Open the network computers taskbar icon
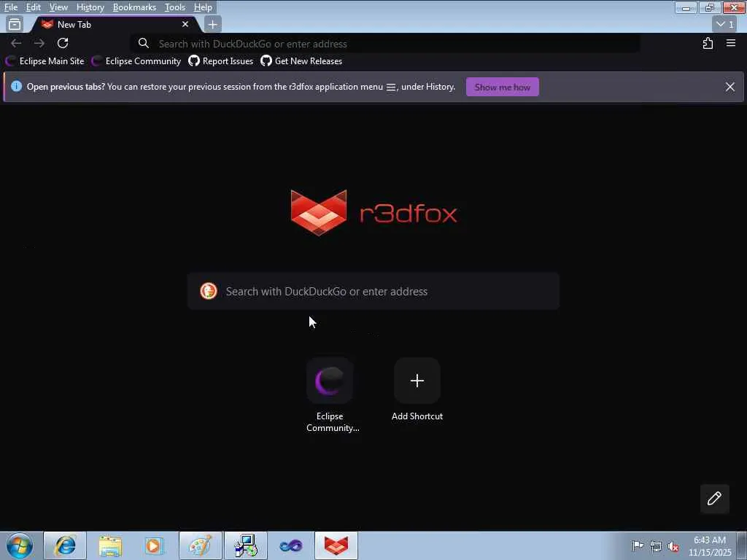This screenshot has width=747, height=560. tap(246, 545)
